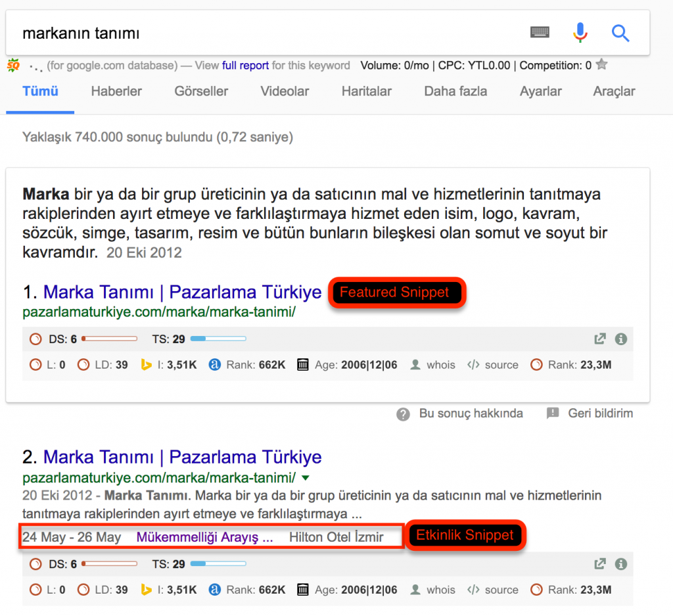Select the 'Haberler' tab
The height and width of the screenshot is (616, 673).
[116, 92]
